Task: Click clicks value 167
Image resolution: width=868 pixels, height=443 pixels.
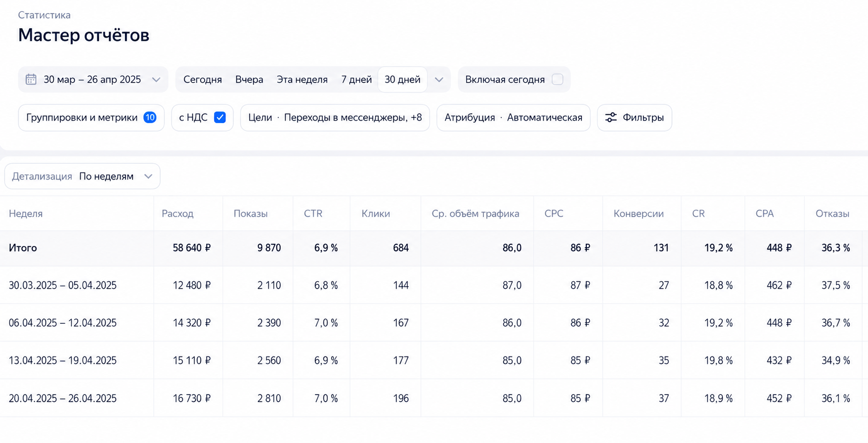Action: pos(401,323)
